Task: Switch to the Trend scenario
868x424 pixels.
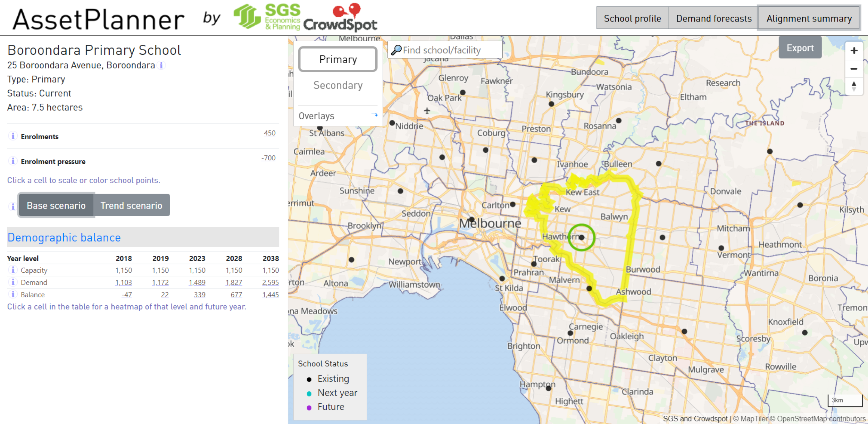Action: 131,205
